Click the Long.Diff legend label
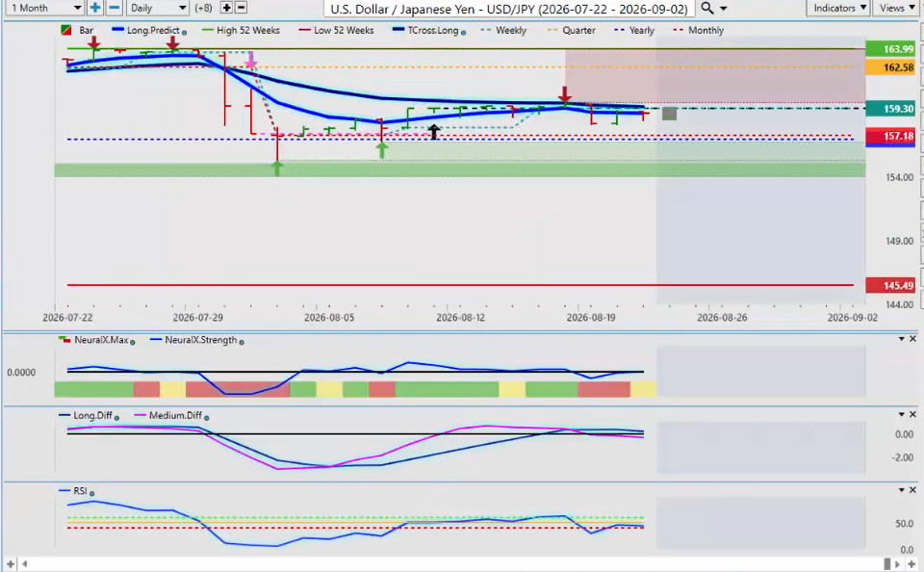924x572 pixels. 92,416
